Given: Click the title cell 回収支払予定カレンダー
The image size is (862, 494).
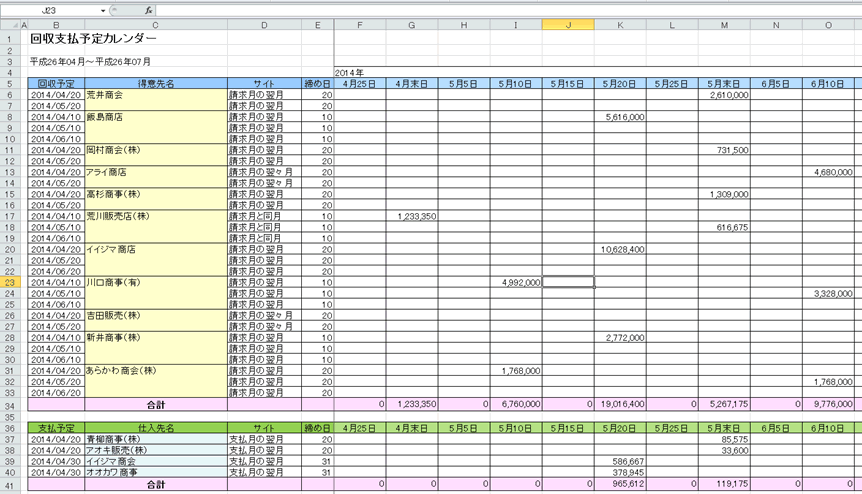Looking at the screenshot, I should [94, 39].
